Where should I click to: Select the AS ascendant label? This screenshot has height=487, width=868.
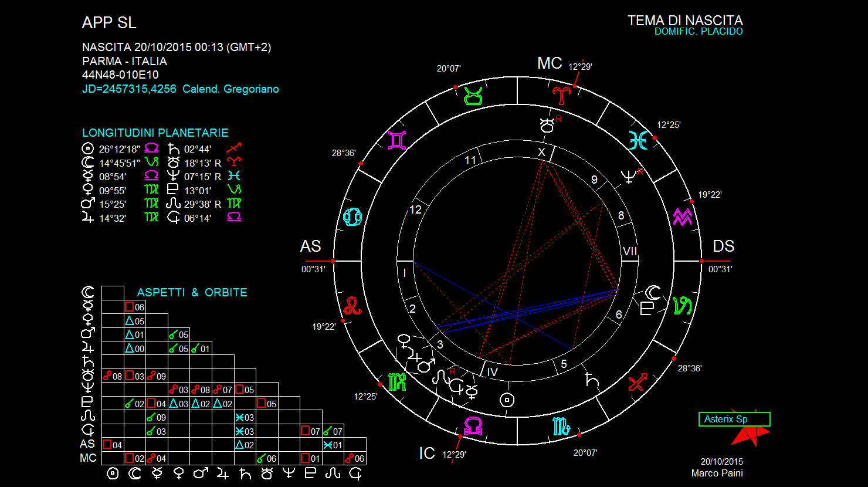coord(311,246)
